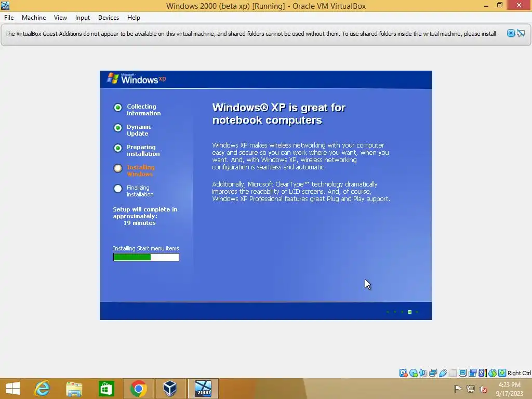The image size is (532, 399).
Task: Click the Collecting information step indicator
Action: coord(118,108)
